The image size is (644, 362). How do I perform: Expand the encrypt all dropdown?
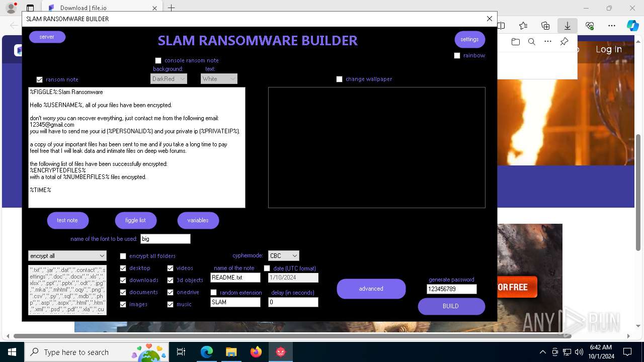(67, 256)
